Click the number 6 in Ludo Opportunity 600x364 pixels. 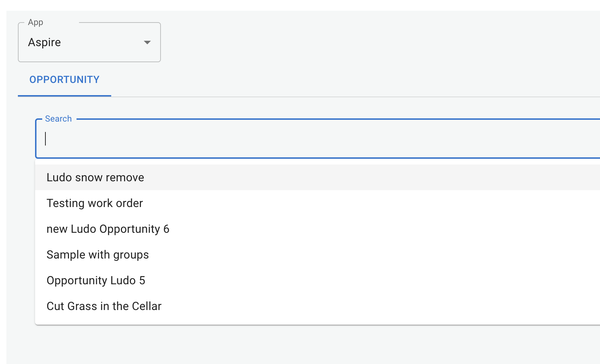point(166,229)
